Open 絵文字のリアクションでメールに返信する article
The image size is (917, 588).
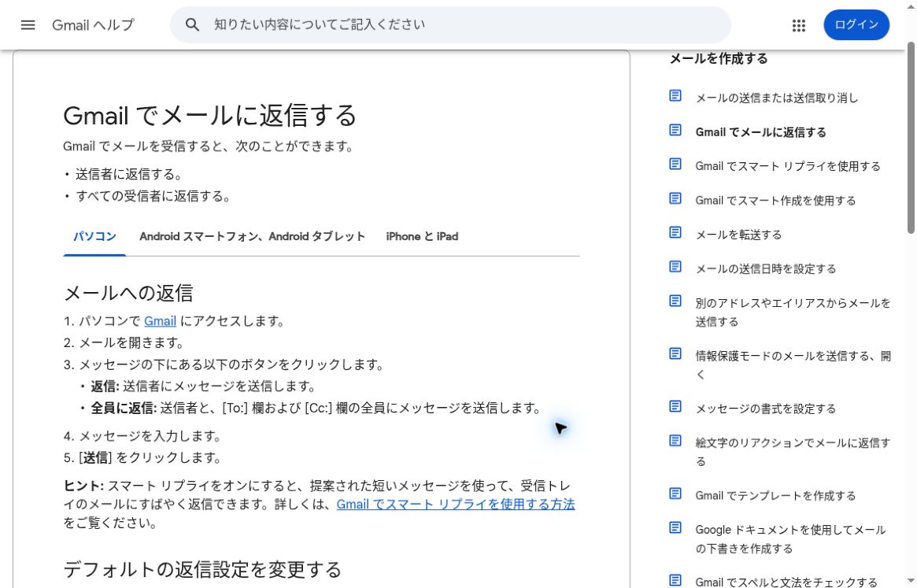coord(793,452)
